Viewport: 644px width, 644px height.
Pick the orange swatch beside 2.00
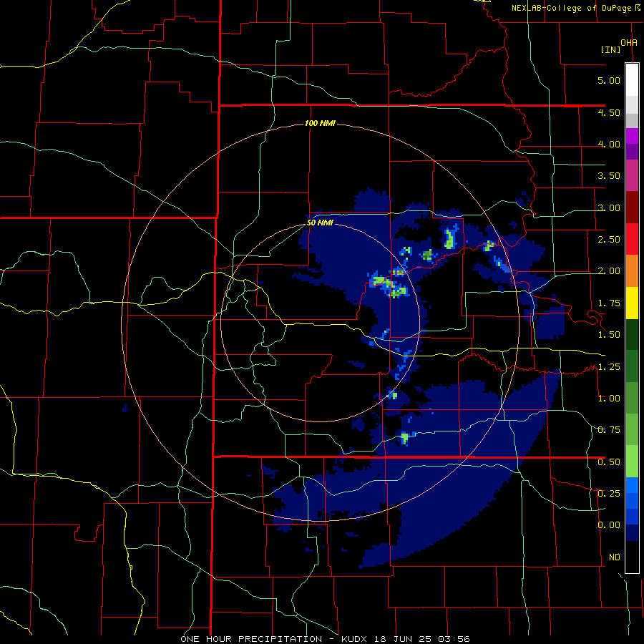(632, 271)
